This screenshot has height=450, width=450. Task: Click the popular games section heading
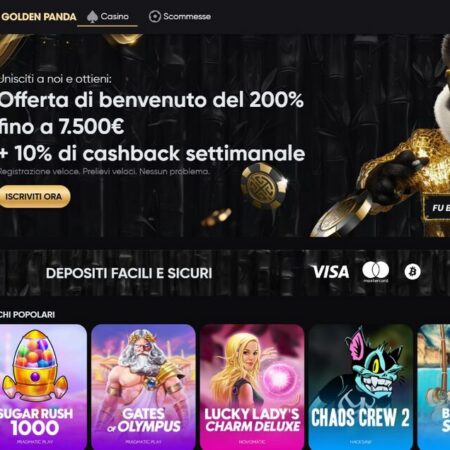coord(27,315)
